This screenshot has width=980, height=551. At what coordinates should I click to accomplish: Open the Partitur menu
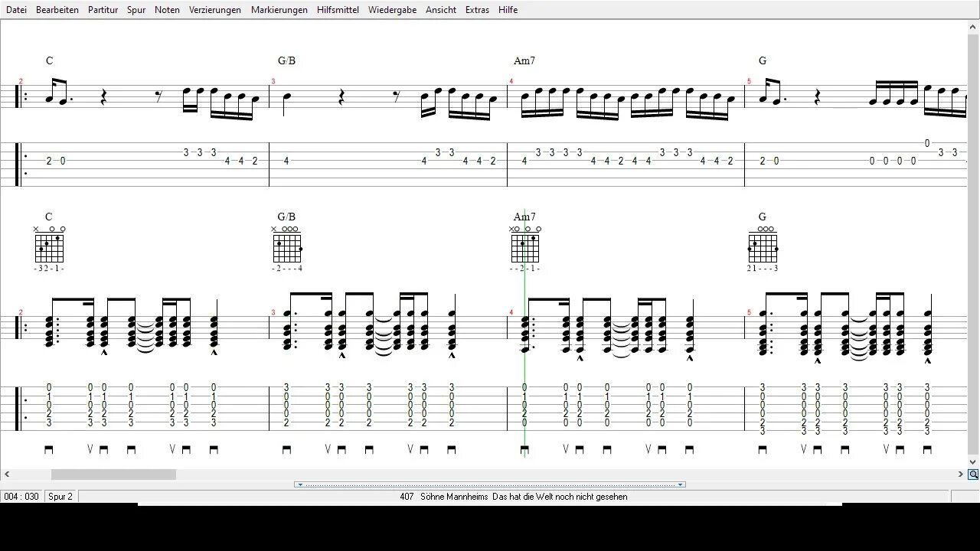click(103, 10)
